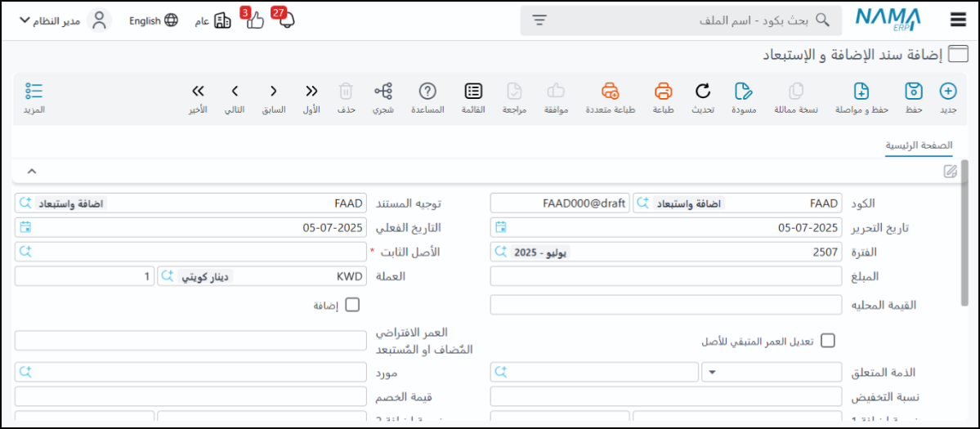Click the المزيد (More) button
This screenshot has height=429, width=980.
(x=34, y=96)
